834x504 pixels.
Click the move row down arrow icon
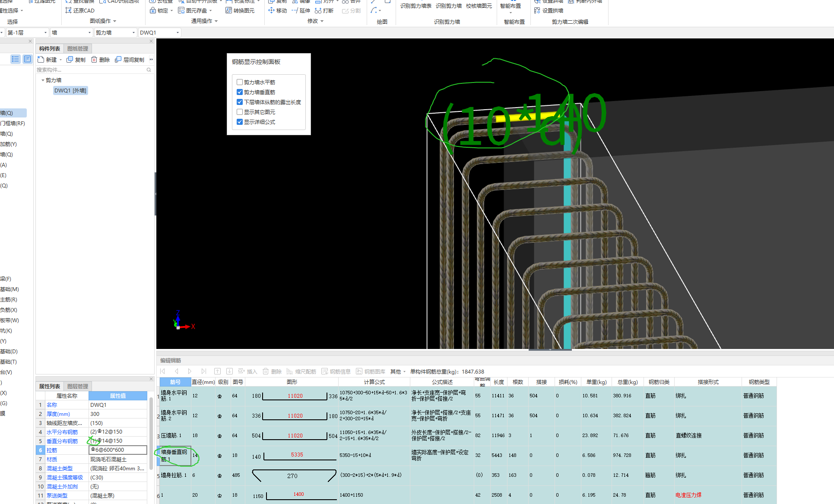(230, 371)
